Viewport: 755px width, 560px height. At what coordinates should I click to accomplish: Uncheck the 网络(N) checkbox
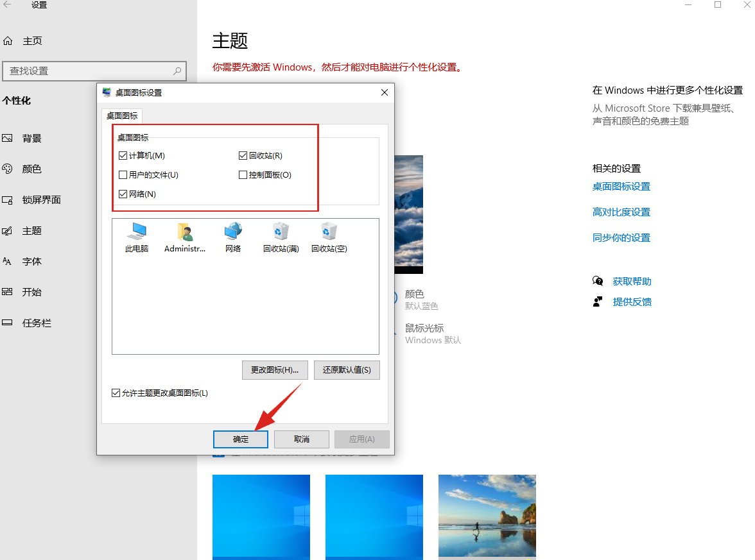click(123, 194)
